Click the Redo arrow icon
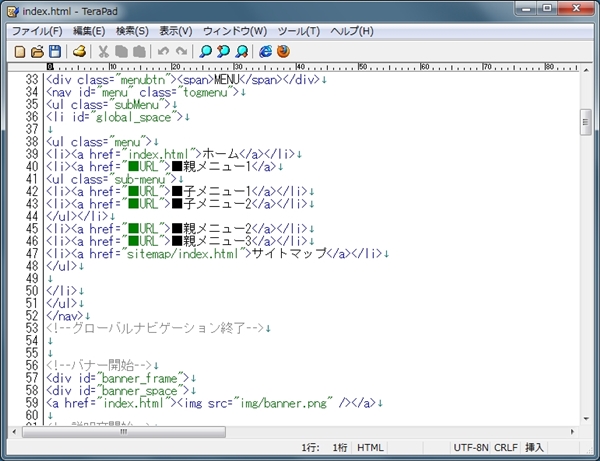 (181, 52)
